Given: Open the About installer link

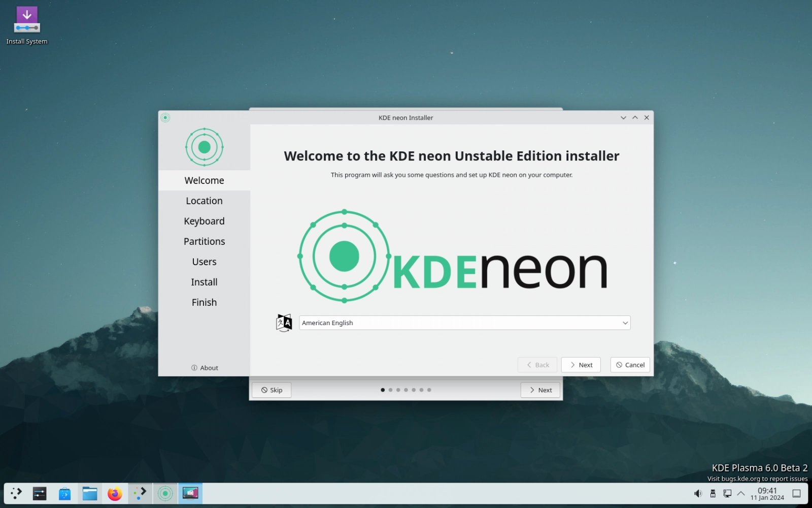Looking at the screenshot, I should click(205, 368).
